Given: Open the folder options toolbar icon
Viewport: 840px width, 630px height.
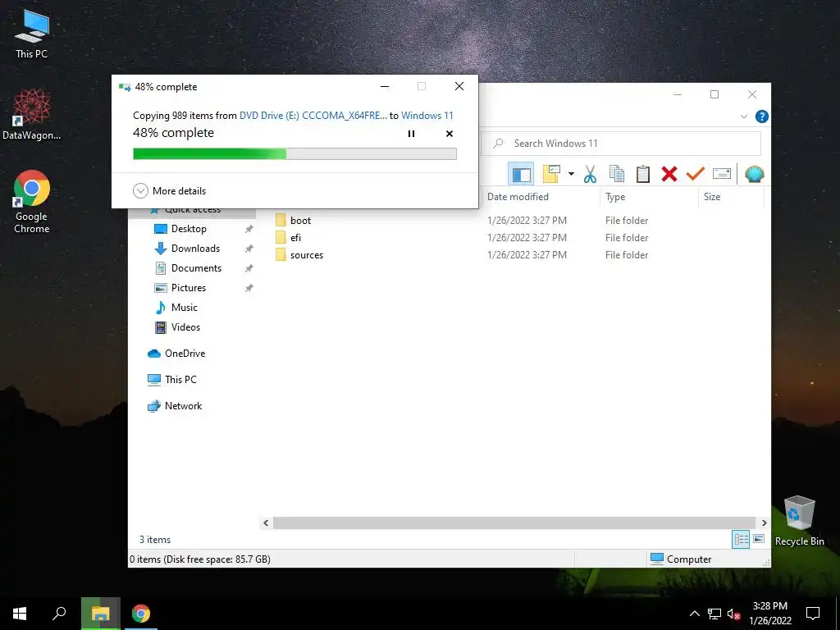Looking at the screenshot, I should point(551,174).
